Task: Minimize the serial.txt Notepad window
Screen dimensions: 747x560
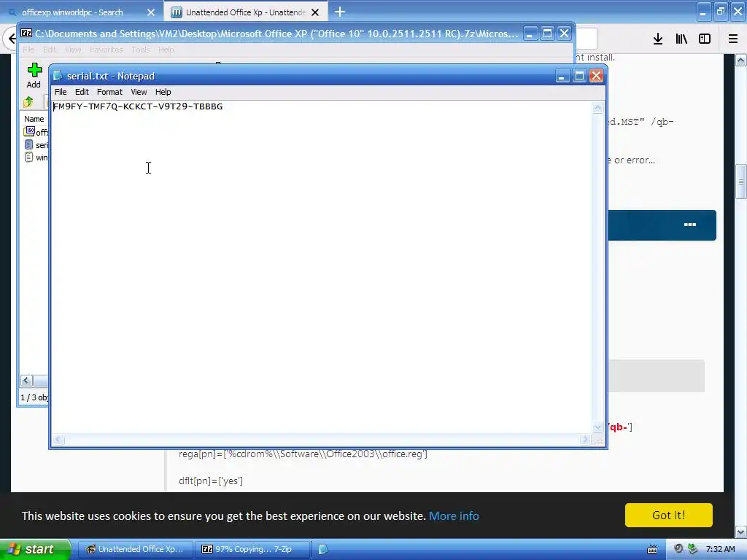Action: click(x=562, y=76)
